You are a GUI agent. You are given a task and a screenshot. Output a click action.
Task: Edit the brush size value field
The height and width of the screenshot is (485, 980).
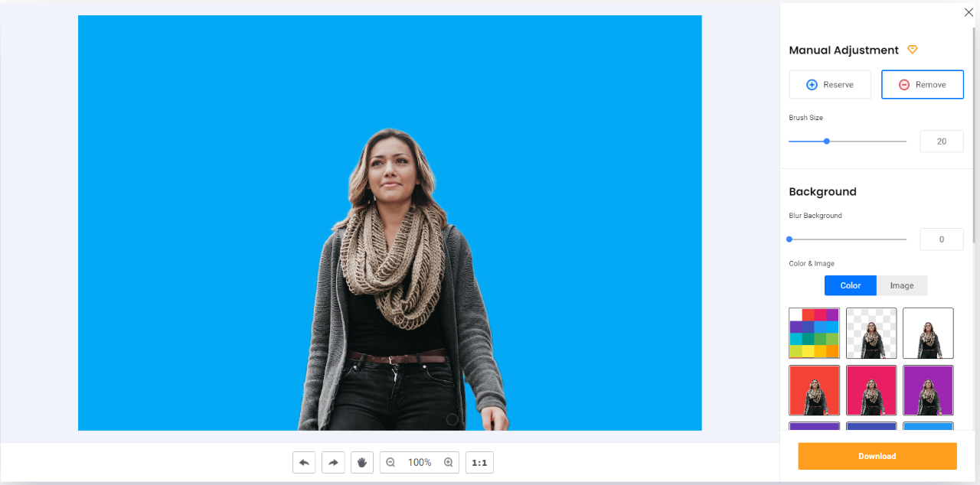coord(941,141)
